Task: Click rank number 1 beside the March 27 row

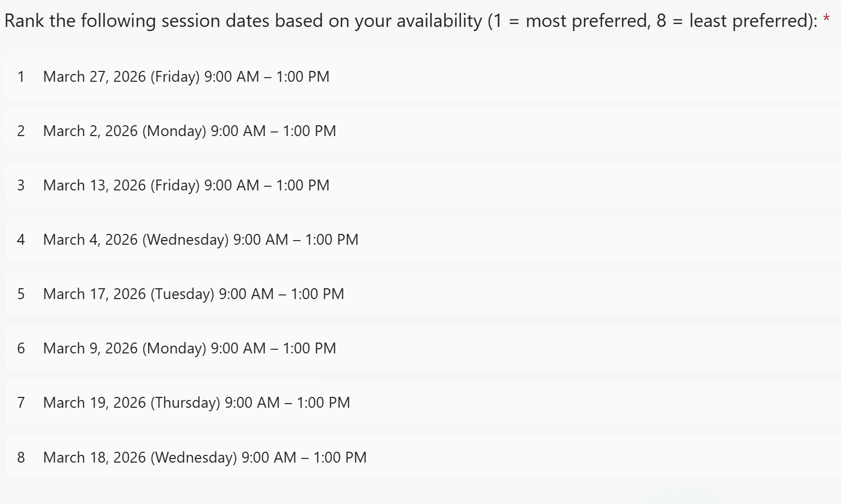Action: tap(21, 77)
